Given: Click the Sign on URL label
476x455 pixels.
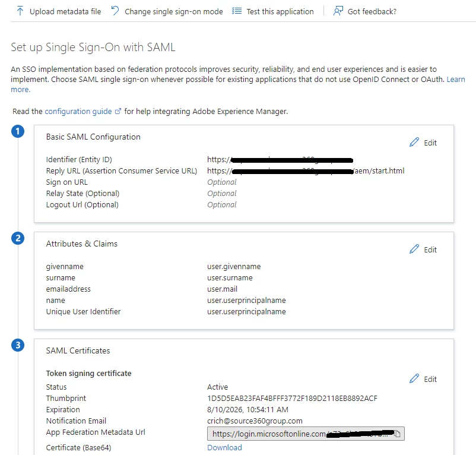Looking at the screenshot, I should [67, 182].
